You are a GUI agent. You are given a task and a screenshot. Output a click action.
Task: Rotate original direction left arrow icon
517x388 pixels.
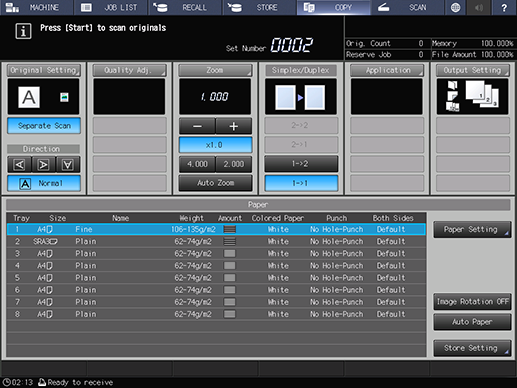point(19,165)
